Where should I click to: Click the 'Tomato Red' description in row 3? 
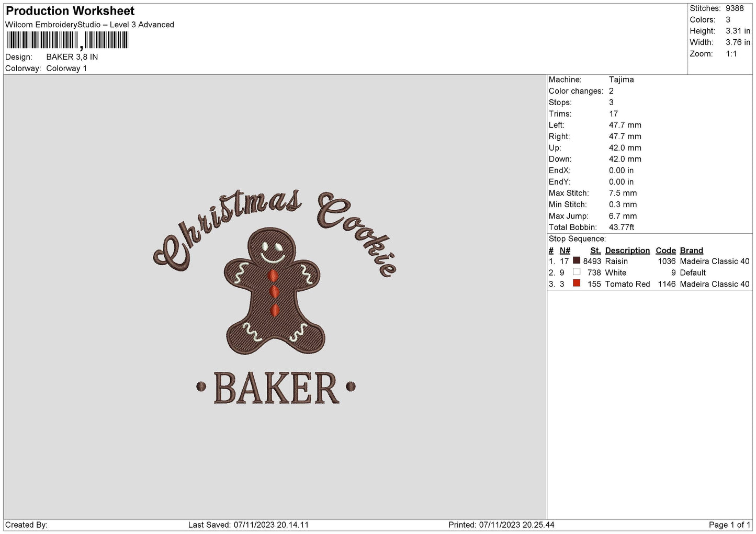(627, 284)
